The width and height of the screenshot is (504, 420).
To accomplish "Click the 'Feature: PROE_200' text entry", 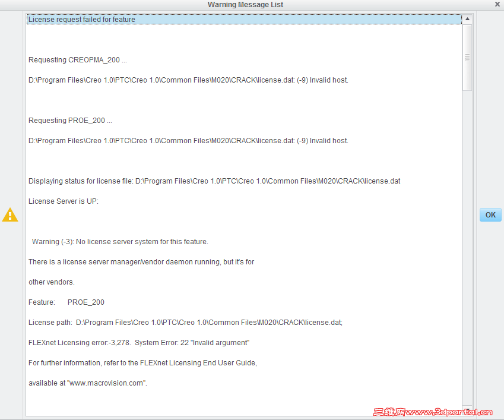I will pos(66,302).
